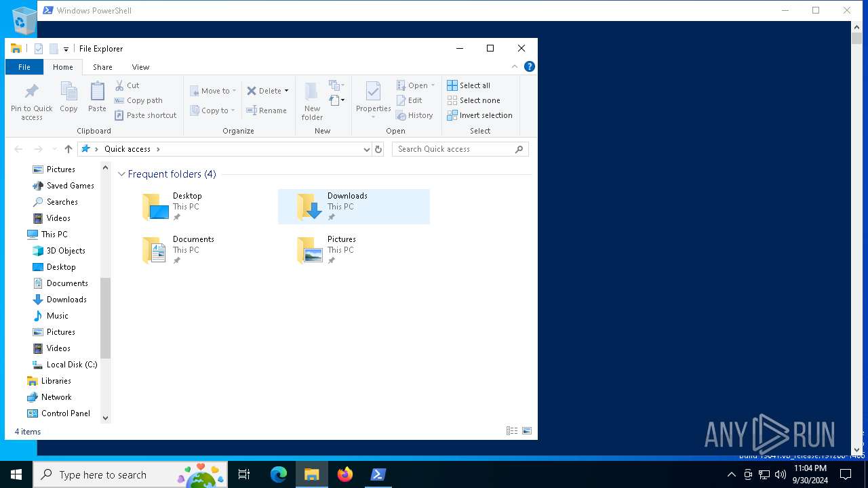
Task: Click the Paste ribbon button
Action: pyautogui.click(x=97, y=98)
